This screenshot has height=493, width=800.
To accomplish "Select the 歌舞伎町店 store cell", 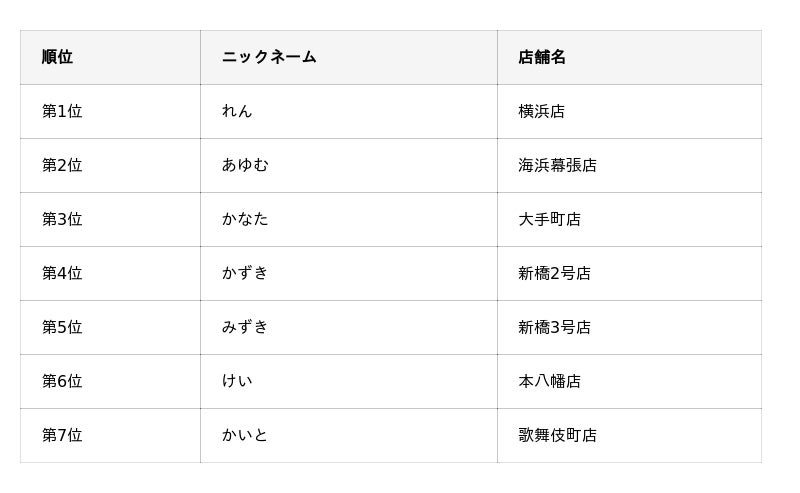I will click(557, 435).
